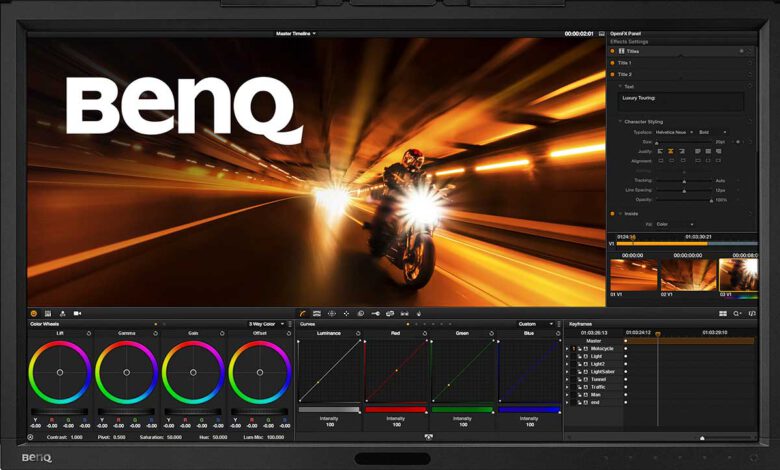The height and width of the screenshot is (470, 780).
Task: Toggle the Title 2 enable dot
Action: [x=613, y=74]
